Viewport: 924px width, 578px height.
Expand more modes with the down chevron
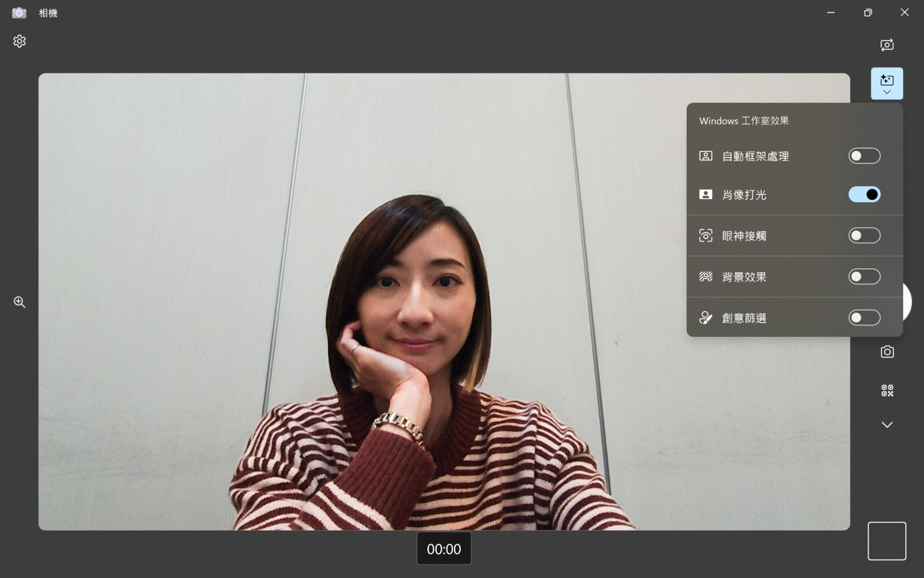(887, 425)
